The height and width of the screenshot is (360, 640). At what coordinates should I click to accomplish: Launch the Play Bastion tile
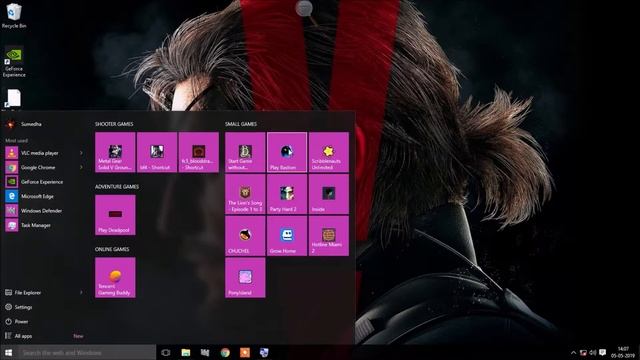287,152
